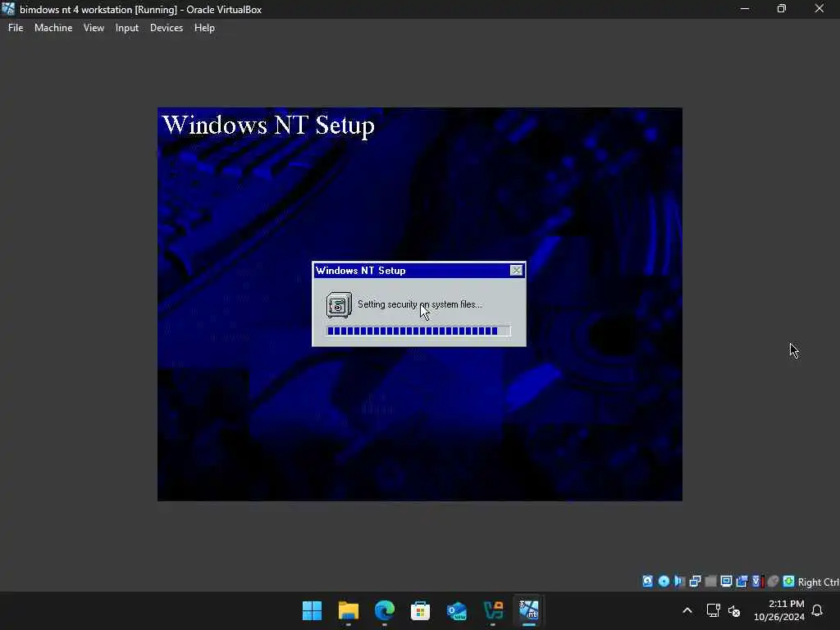Image resolution: width=840 pixels, height=630 pixels.
Task: Minimize the VirtualBox window
Action: point(745,9)
